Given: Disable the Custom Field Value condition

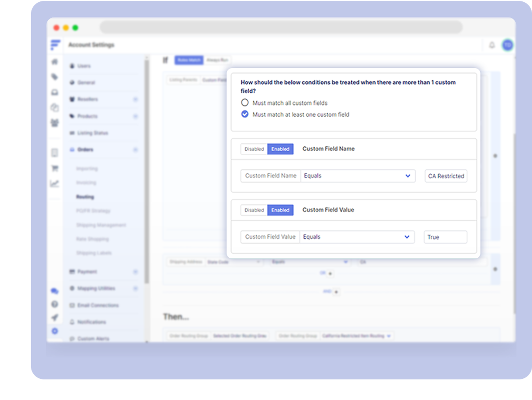Looking at the screenshot, I should click(x=254, y=210).
